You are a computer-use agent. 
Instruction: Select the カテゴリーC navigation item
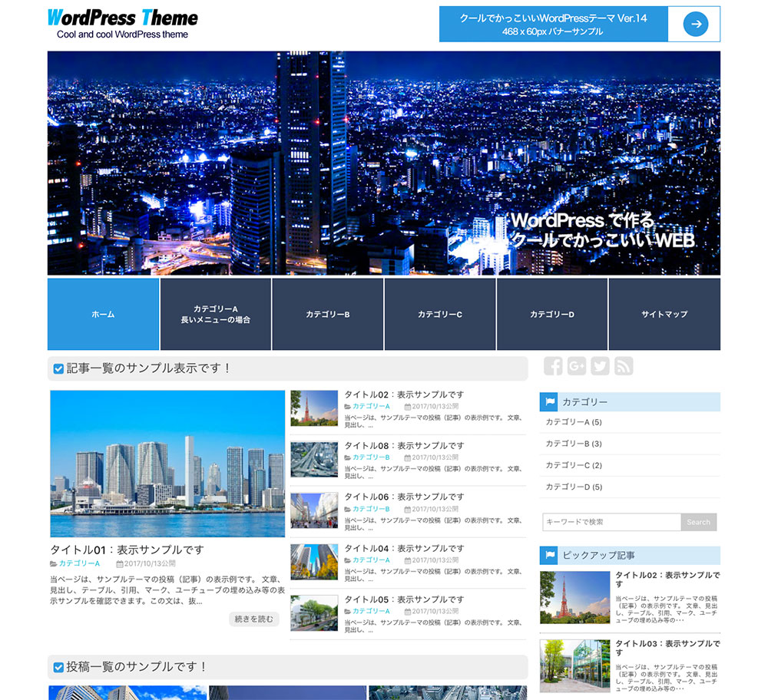click(x=440, y=314)
